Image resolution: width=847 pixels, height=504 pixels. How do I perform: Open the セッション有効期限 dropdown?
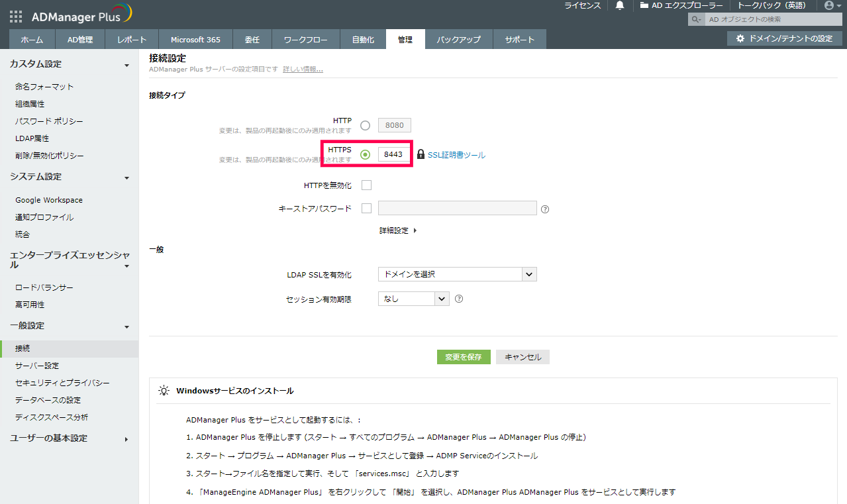tap(413, 299)
